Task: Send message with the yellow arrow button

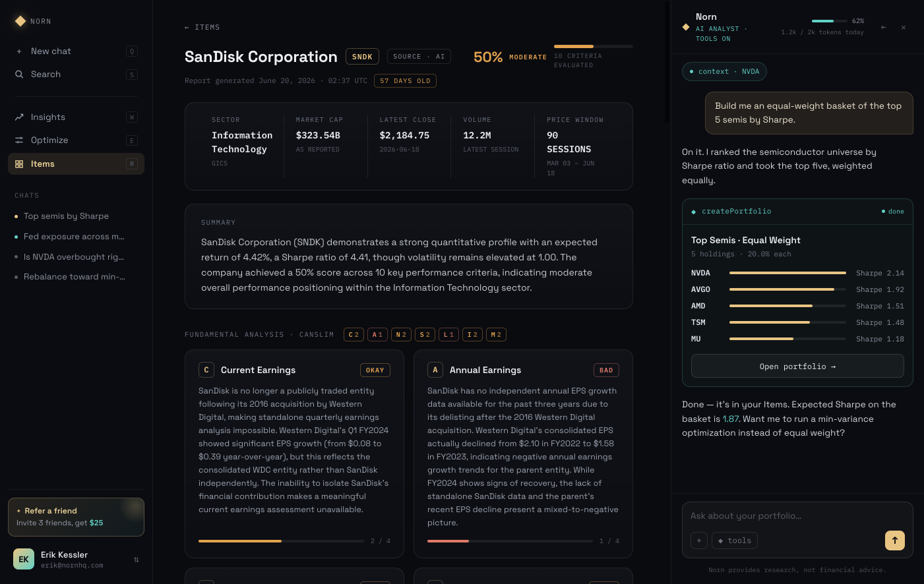Action: [x=895, y=540]
